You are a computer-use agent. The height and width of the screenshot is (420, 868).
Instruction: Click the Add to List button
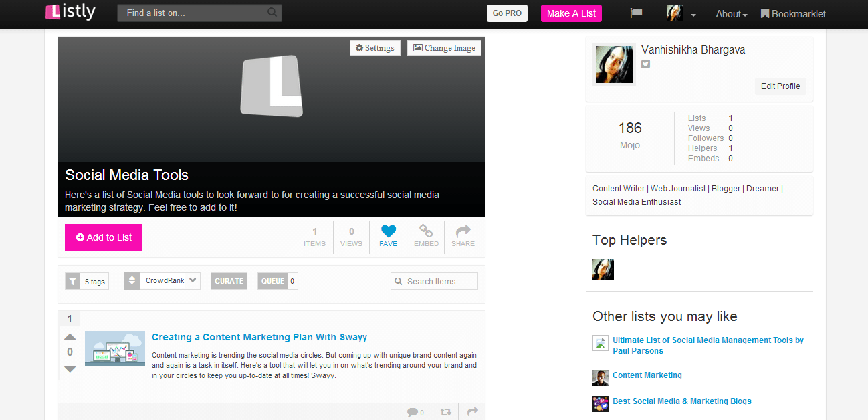pos(104,237)
